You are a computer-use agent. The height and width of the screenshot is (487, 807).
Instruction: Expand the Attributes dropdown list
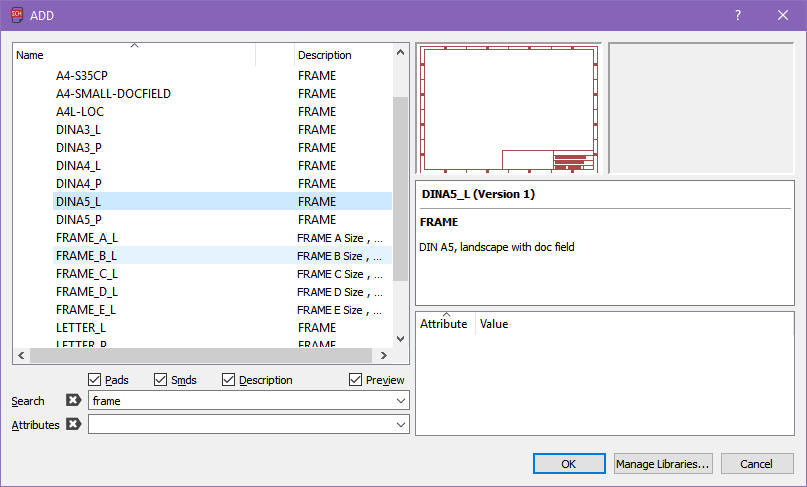[x=401, y=425]
